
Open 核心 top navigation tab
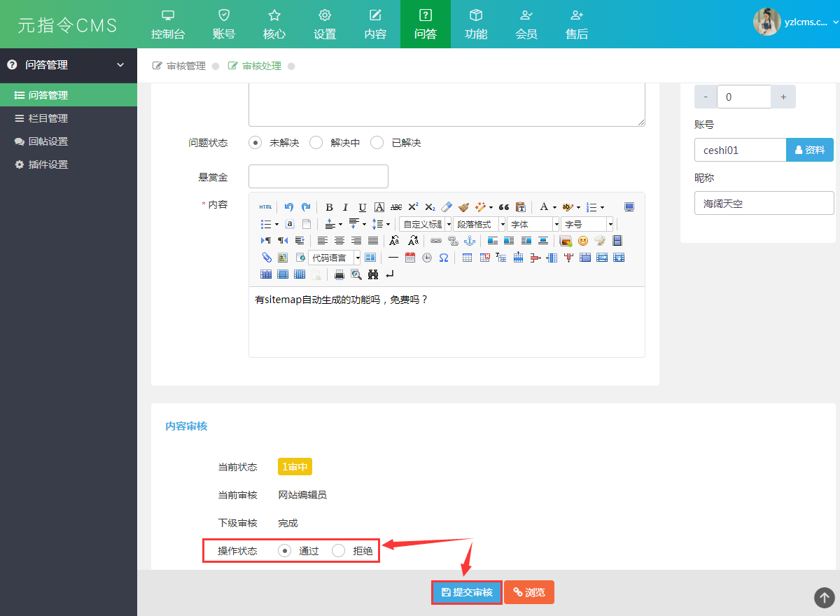click(274, 24)
